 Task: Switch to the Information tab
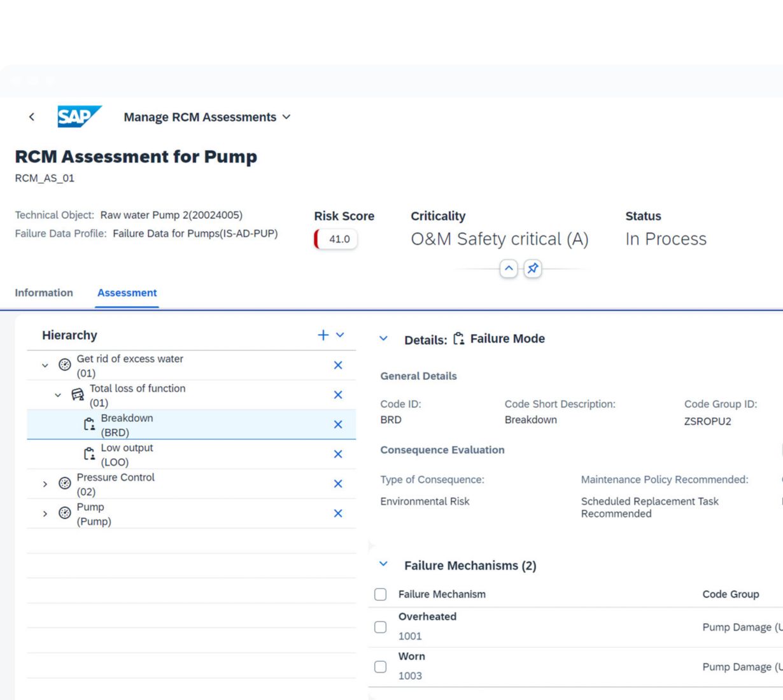click(44, 293)
